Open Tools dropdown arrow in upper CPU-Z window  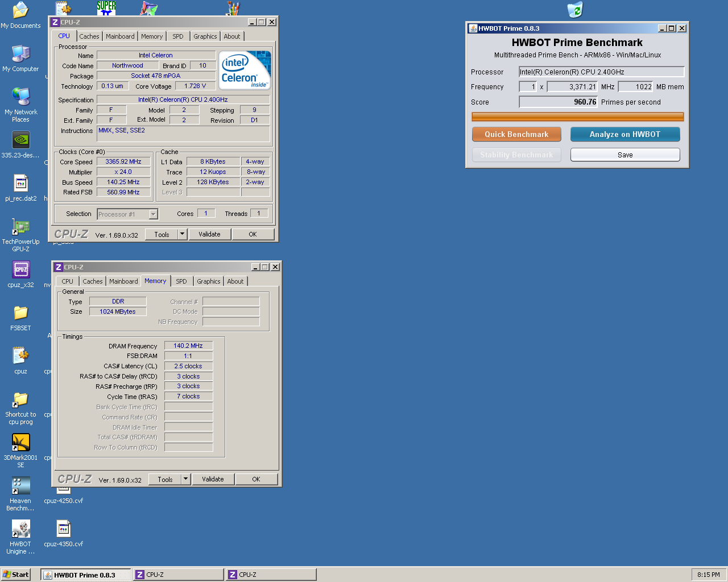click(x=182, y=234)
